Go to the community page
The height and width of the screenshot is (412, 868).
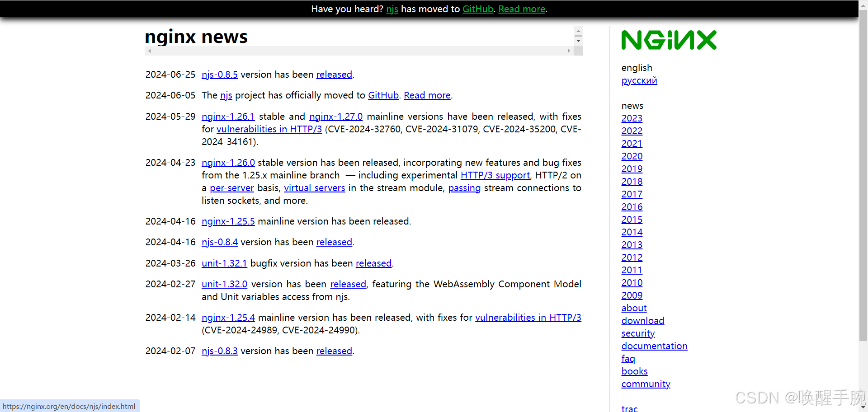[646, 384]
